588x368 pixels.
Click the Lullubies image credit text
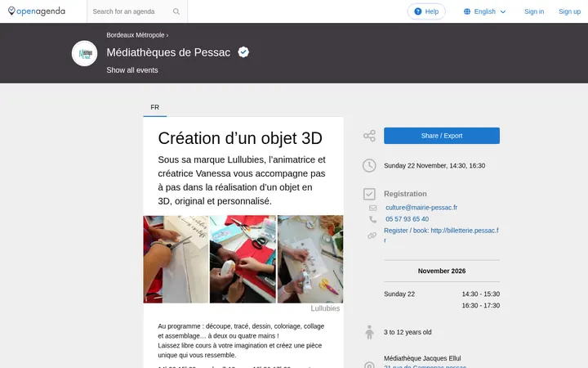point(325,308)
